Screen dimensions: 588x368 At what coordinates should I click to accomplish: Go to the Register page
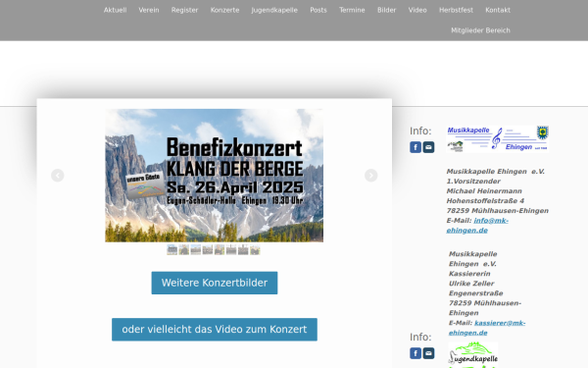[x=184, y=10]
